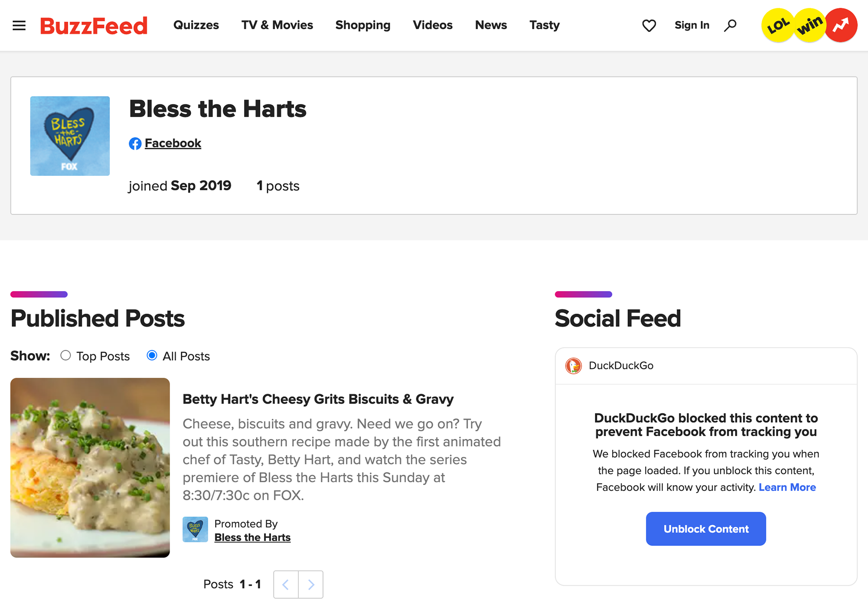The image size is (868, 607).
Task: Open search with magnifying glass icon
Action: [x=730, y=25]
